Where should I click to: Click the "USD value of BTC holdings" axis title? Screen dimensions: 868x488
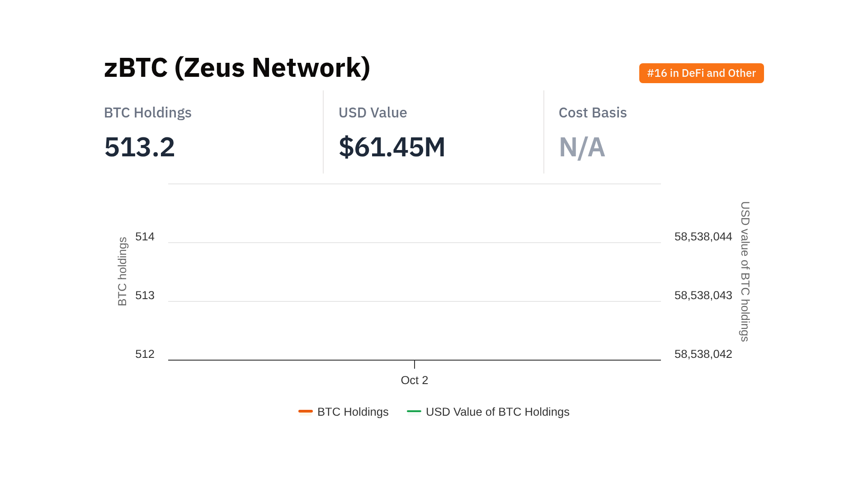pos(745,271)
